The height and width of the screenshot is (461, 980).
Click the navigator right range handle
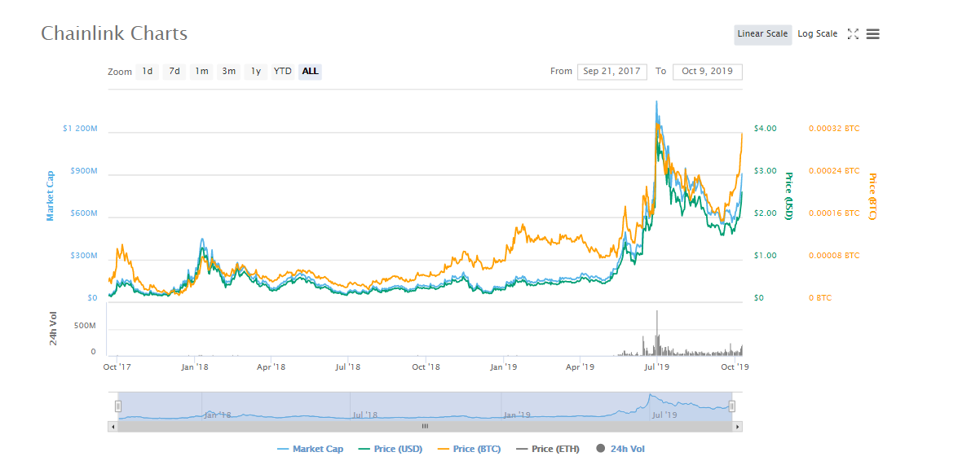732,406
